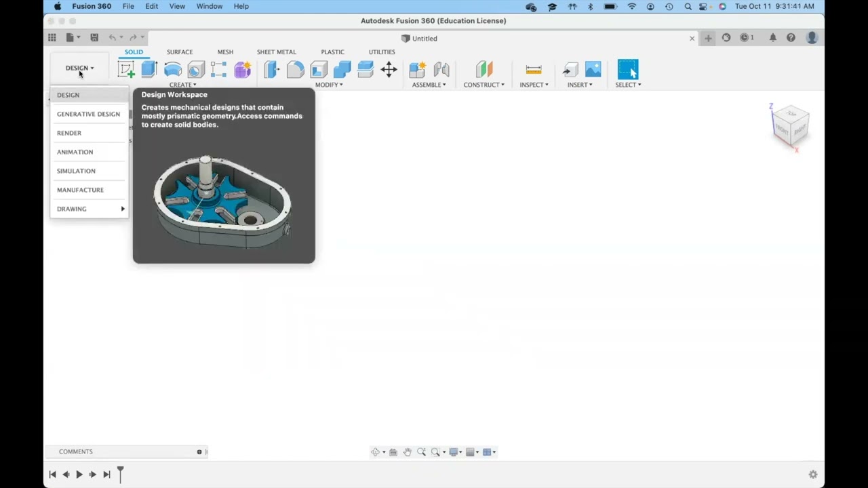Switch to the SHEET METAL tab
This screenshot has width=868, height=488.
tap(276, 52)
